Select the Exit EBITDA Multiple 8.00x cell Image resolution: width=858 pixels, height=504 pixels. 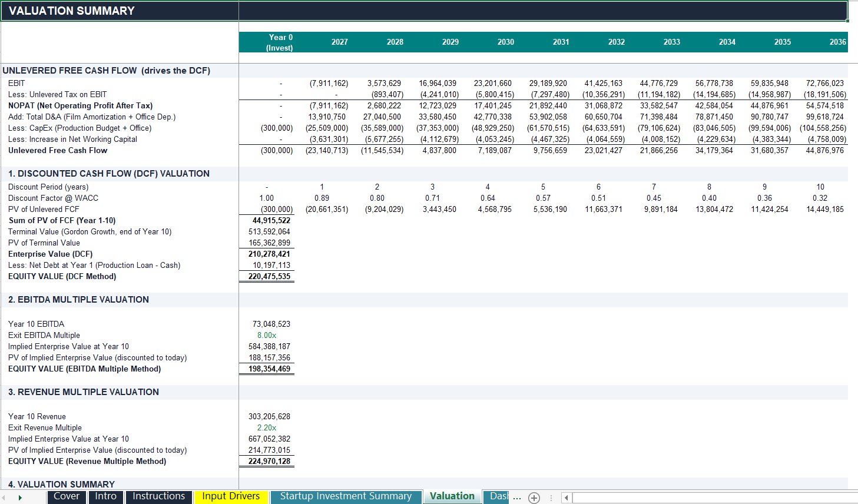click(x=267, y=335)
